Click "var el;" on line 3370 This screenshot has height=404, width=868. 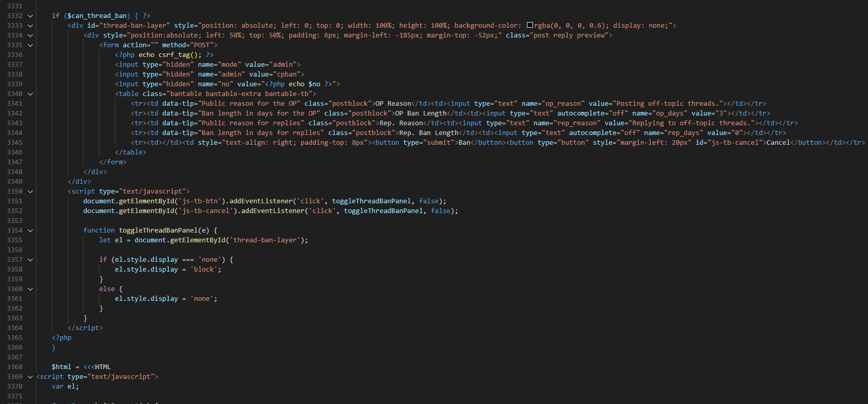66,387
